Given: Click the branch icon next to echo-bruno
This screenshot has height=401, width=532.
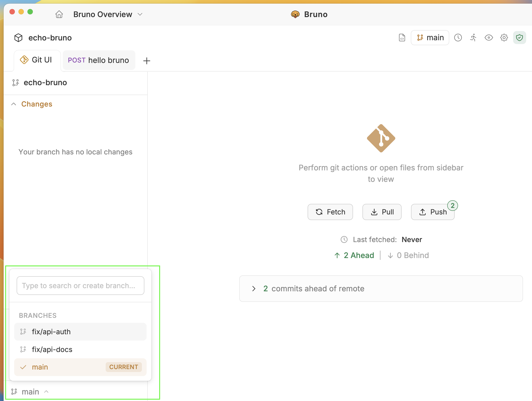Looking at the screenshot, I should (16, 82).
